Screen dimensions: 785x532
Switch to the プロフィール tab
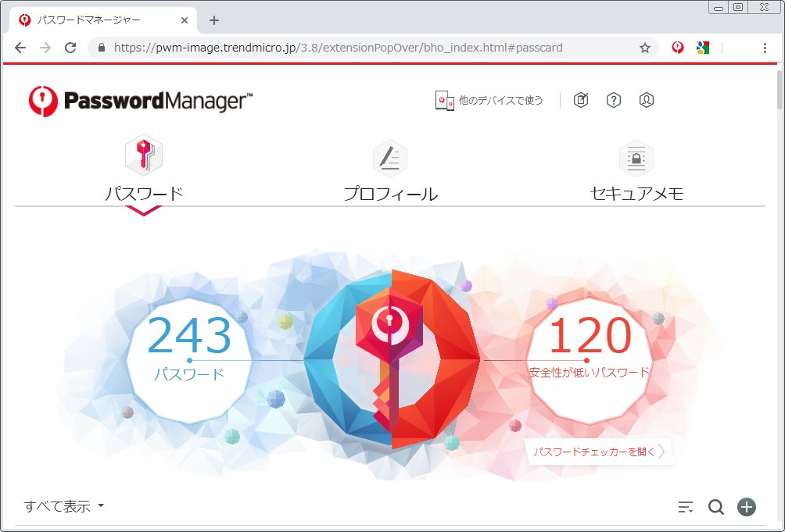tap(390, 193)
